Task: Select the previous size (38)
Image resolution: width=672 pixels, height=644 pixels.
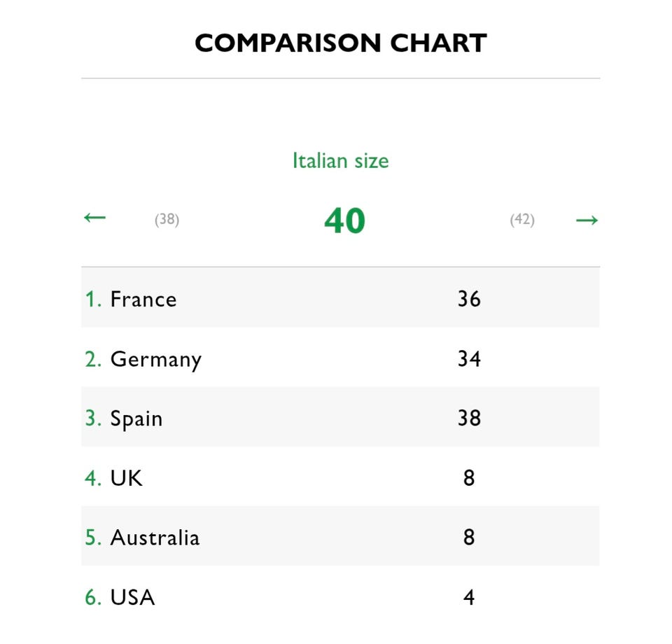Action: [x=167, y=220]
